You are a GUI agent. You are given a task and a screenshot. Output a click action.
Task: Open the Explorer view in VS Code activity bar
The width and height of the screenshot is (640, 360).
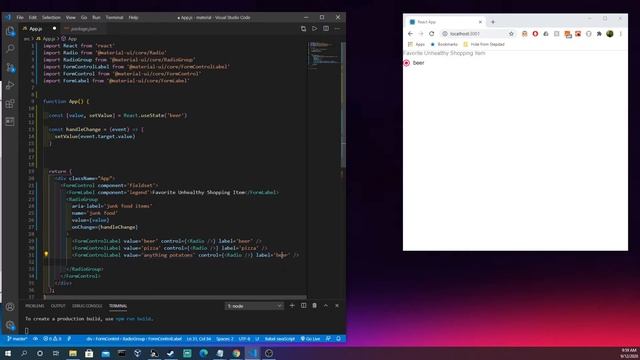pyautogui.click(x=10, y=31)
